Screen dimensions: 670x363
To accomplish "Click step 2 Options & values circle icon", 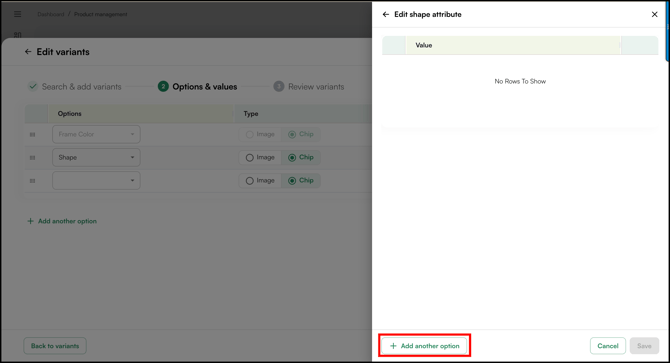I will click(x=163, y=87).
